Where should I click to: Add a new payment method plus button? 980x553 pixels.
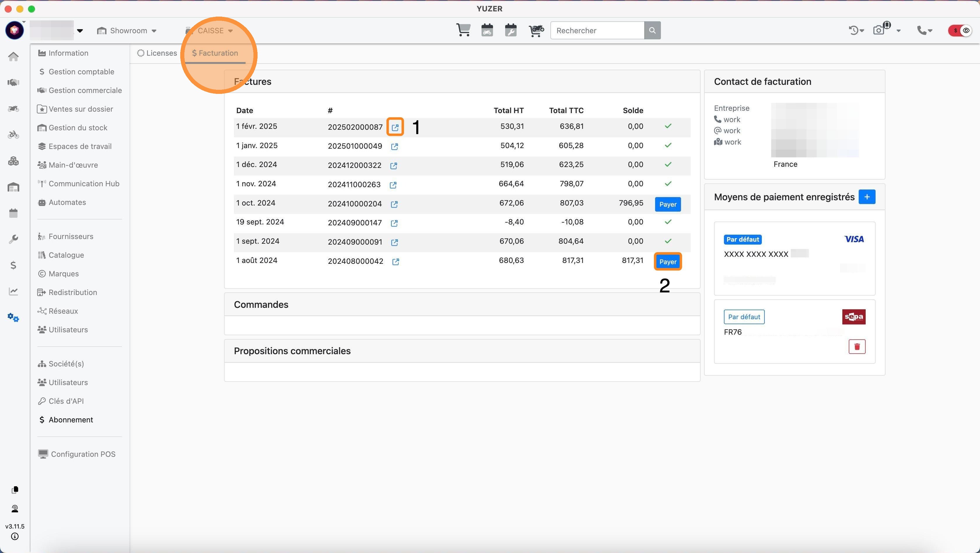[x=867, y=197]
